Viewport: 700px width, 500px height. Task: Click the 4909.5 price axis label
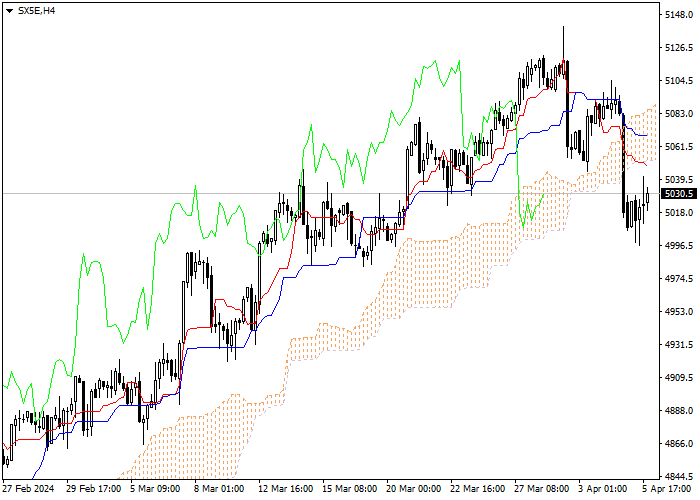679,378
